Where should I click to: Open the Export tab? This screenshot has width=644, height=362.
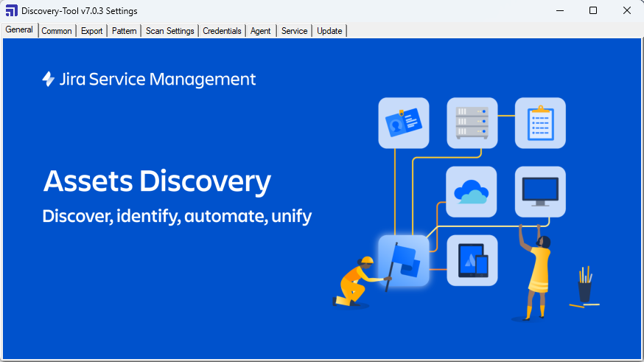click(92, 31)
